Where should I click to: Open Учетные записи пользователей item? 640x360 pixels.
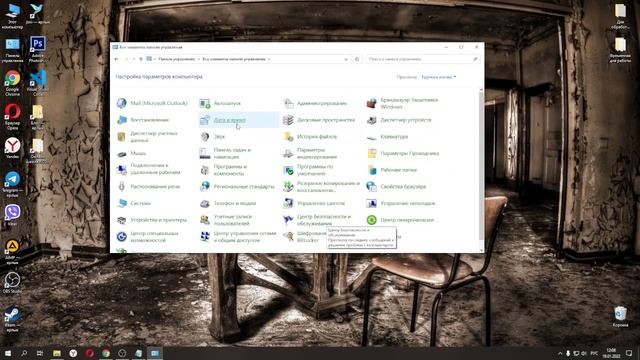(x=226, y=220)
